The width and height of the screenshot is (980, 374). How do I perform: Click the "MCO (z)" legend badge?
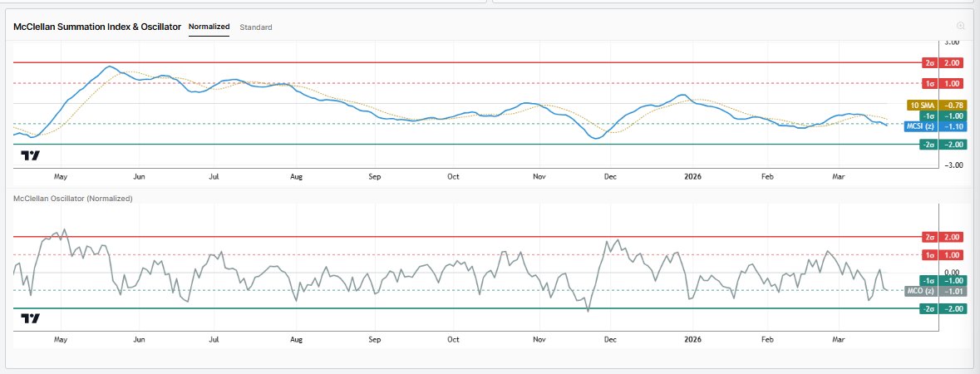click(x=920, y=292)
